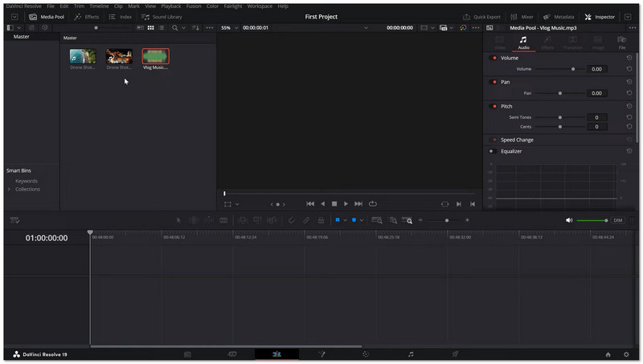Play forward in the viewer
This screenshot has width=643, height=364.
click(346, 204)
